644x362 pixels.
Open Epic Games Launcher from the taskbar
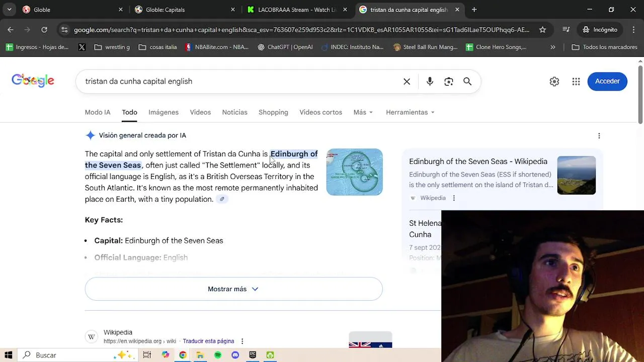pos(253,355)
